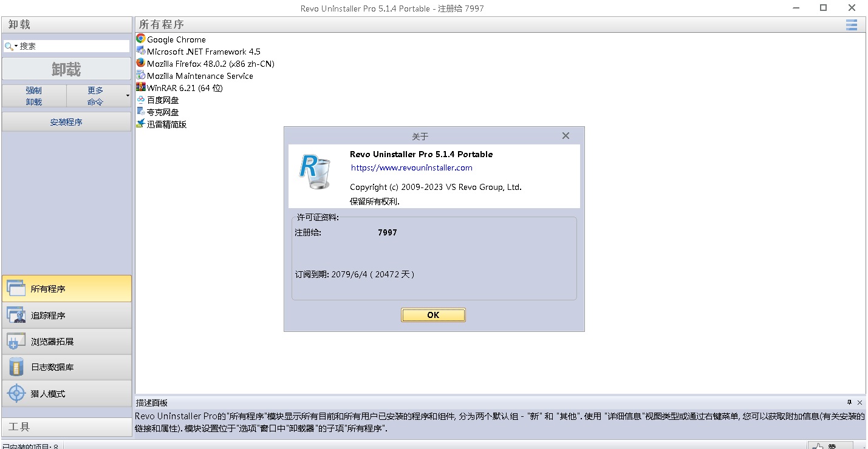Switch to 浏览器拓展 module
The height and width of the screenshot is (449, 868).
click(x=67, y=341)
